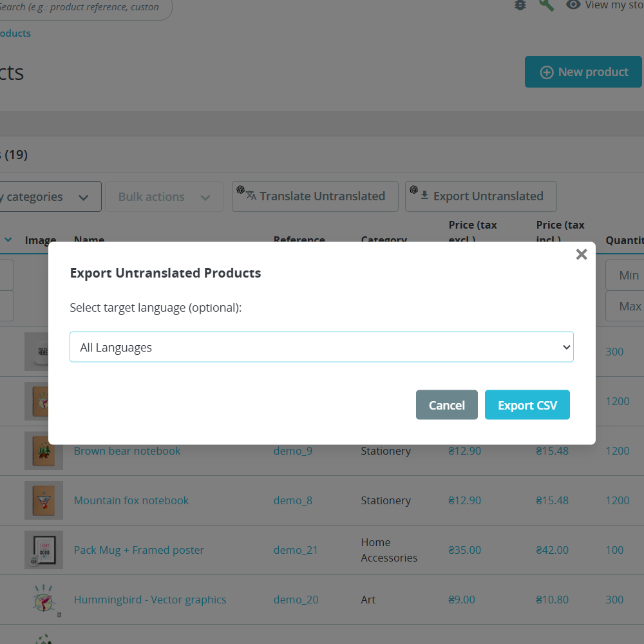Click the Brown bear notebook thumbnail
Image resolution: width=644 pixels, height=644 pixels.
[43, 451]
